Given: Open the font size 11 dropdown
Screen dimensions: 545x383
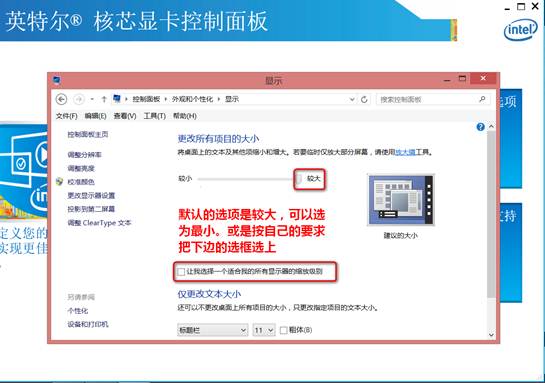Looking at the screenshot, I should pos(263,330).
